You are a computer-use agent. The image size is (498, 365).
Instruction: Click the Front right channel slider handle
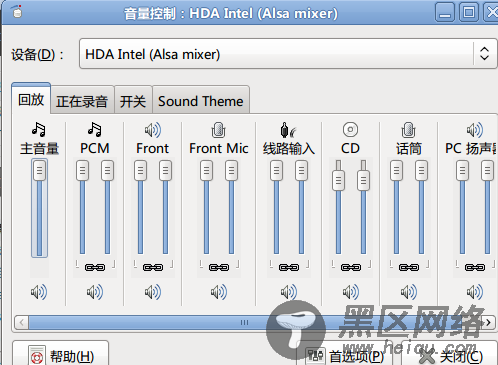click(165, 170)
